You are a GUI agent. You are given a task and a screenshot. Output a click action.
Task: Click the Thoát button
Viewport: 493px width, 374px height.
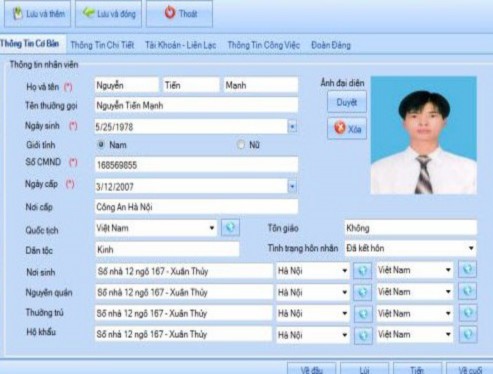(179, 14)
